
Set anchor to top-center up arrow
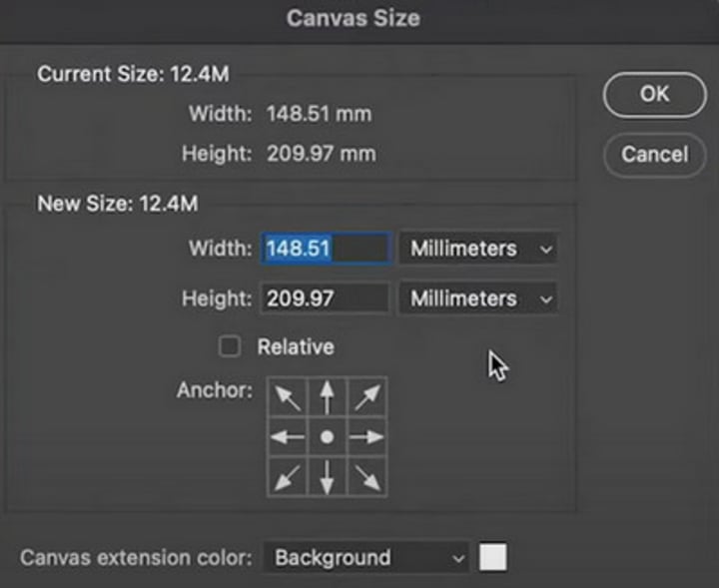(x=327, y=397)
